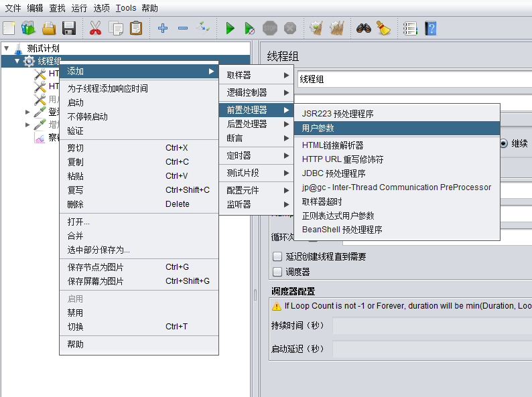The image size is (532, 397).
Task: Select 禁用 in context menu
Action: [139, 313]
